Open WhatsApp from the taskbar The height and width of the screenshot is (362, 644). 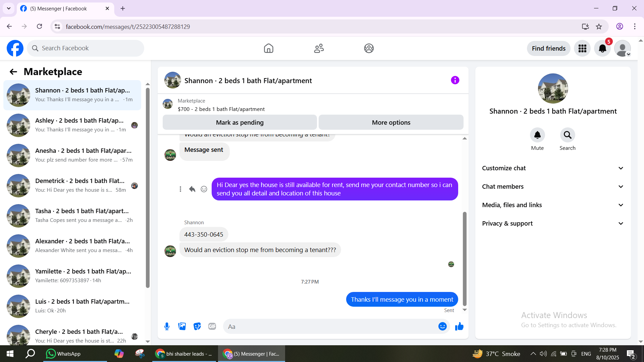coord(64,354)
